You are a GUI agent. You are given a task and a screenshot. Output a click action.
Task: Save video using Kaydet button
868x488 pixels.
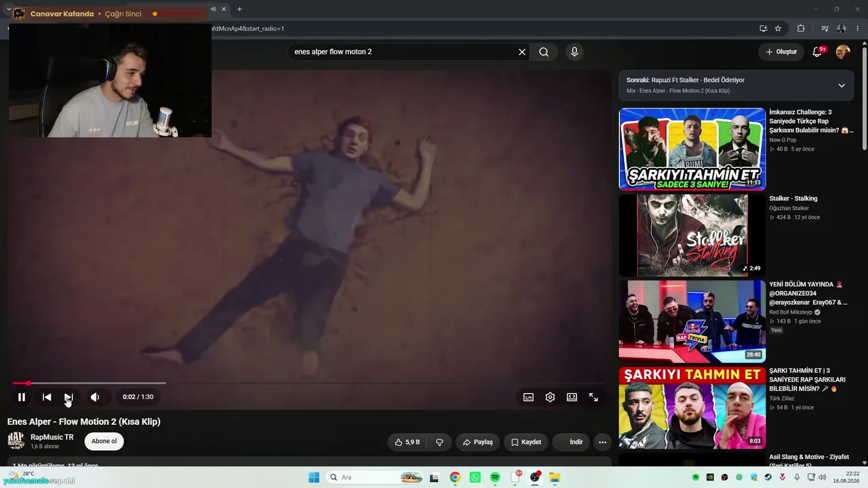(x=526, y=442)
